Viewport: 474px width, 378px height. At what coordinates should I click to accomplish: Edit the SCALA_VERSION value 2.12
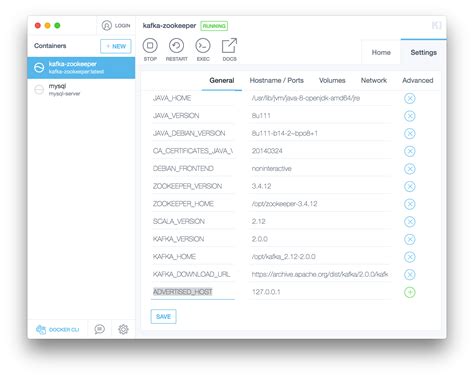tap(320, 221)
